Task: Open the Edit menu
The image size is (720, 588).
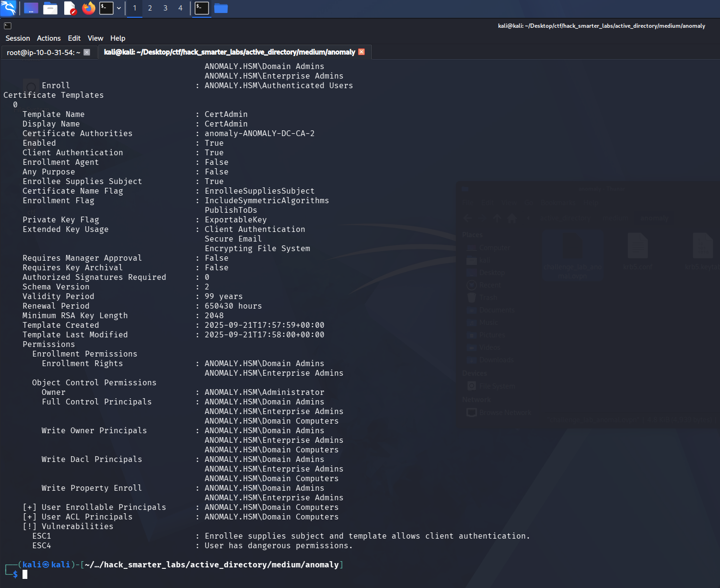Action: point(74,38)
